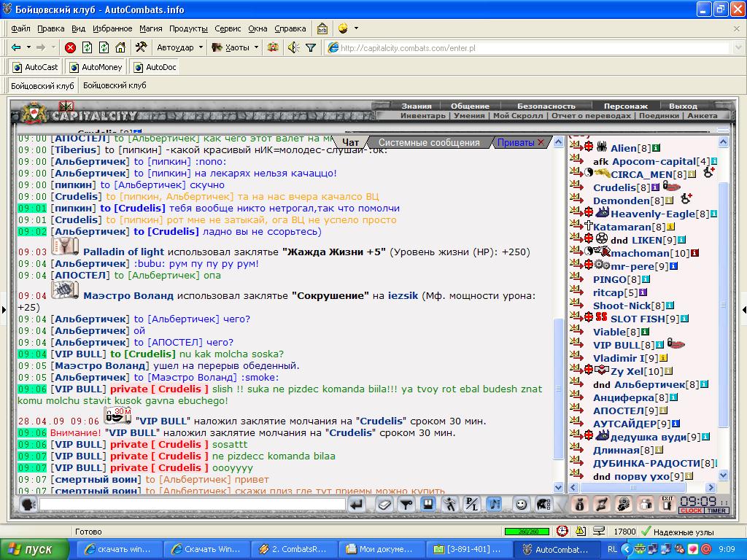This screenshot has height=560, width=747.
Task: Open the Анкета link
Action: 703,115
